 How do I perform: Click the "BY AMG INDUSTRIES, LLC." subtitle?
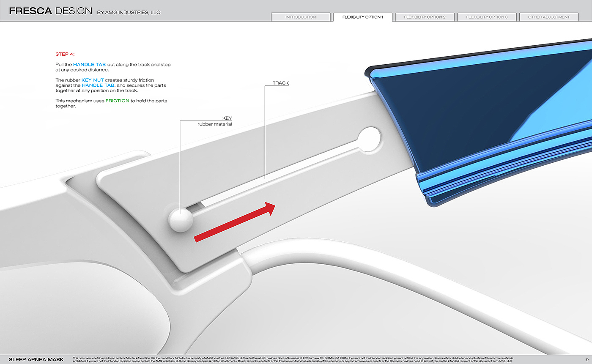pyautogui.click(x=129, y=13)
